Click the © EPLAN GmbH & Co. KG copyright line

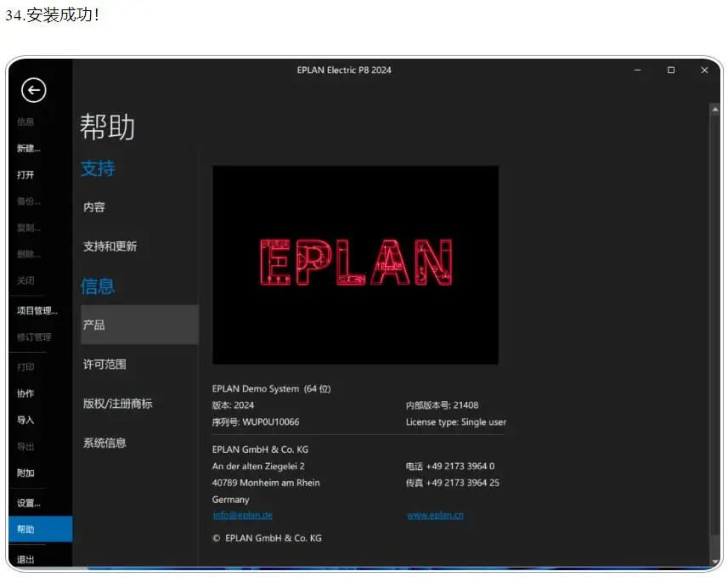[x=267, y=538]
